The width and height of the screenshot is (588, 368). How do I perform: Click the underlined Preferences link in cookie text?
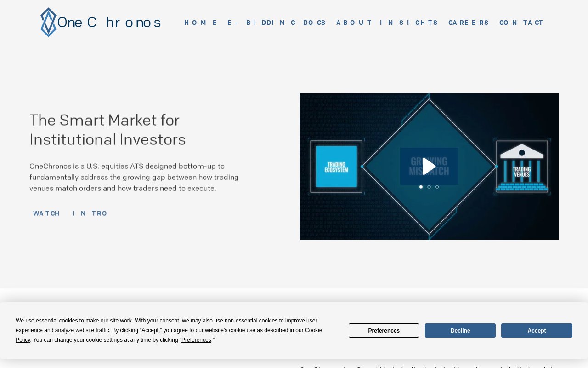click(x=196, y=340)
